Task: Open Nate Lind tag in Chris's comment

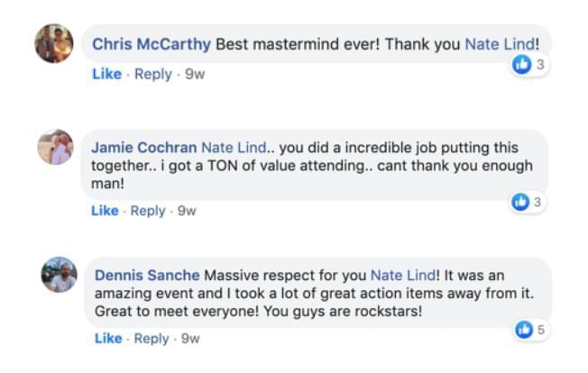Action: [500, 44]
